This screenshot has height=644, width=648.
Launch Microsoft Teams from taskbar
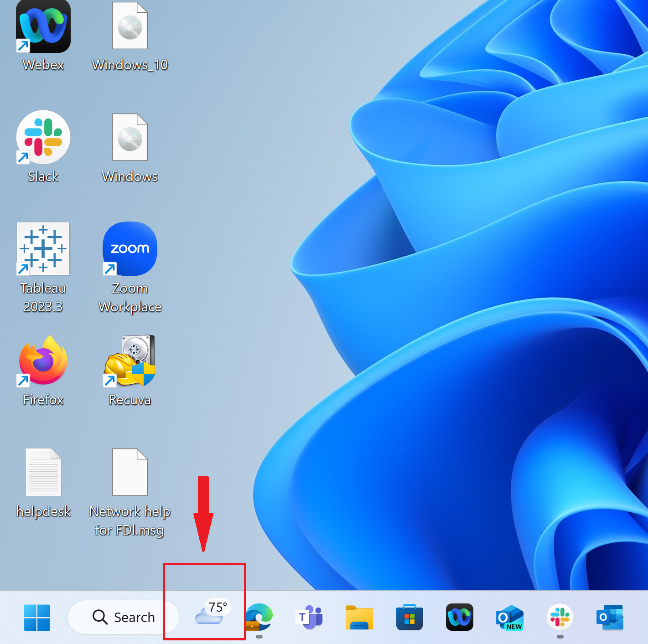coord(310,618)
